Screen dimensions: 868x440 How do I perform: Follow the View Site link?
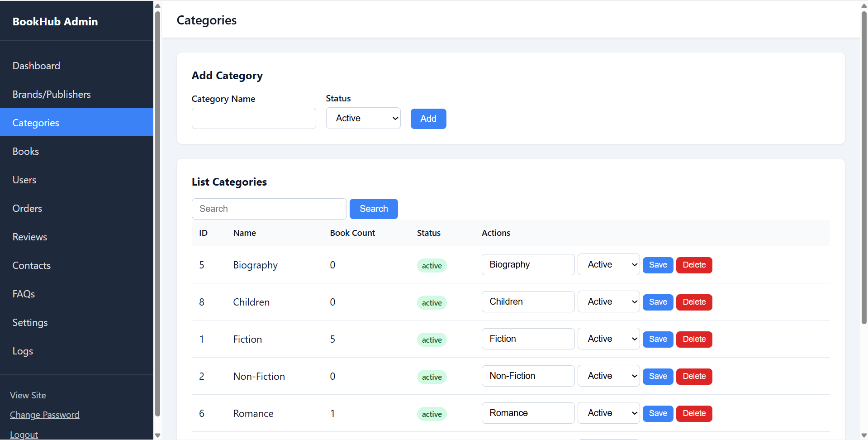pos(28,395)
